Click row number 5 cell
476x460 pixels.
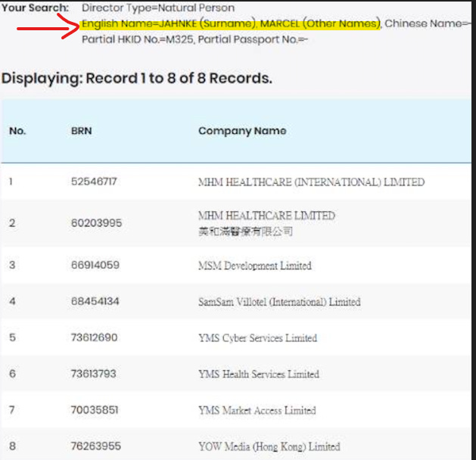tap(12, 337)
